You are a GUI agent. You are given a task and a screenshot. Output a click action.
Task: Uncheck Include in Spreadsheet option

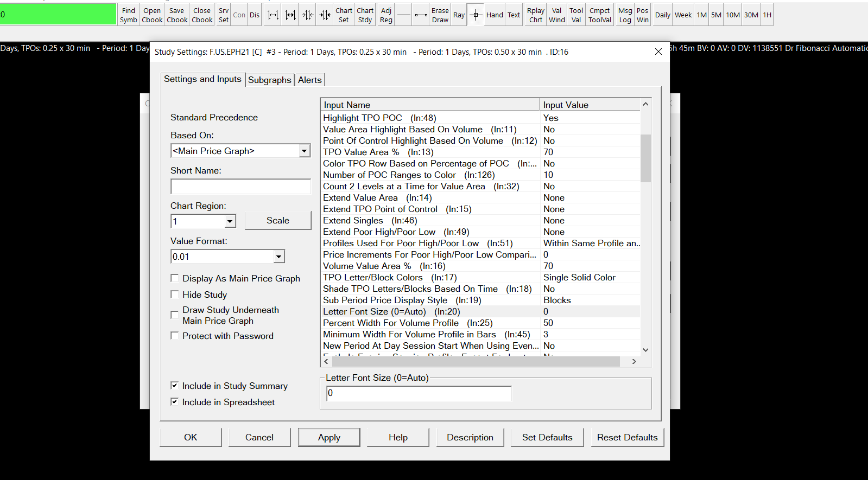pyautogui.click(x=175, y=402)
